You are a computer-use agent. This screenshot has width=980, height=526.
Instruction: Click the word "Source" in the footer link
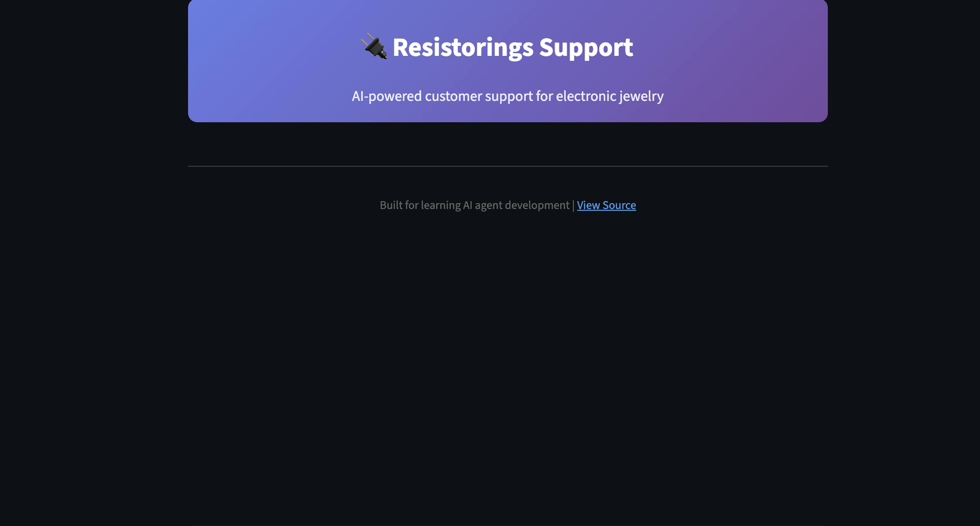[x=619, y=205]
